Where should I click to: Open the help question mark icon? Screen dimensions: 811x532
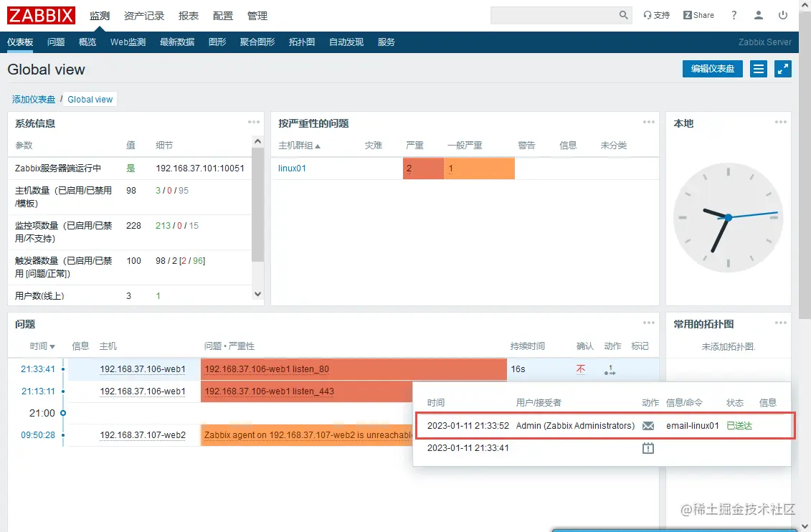click(x=734, y=14)
